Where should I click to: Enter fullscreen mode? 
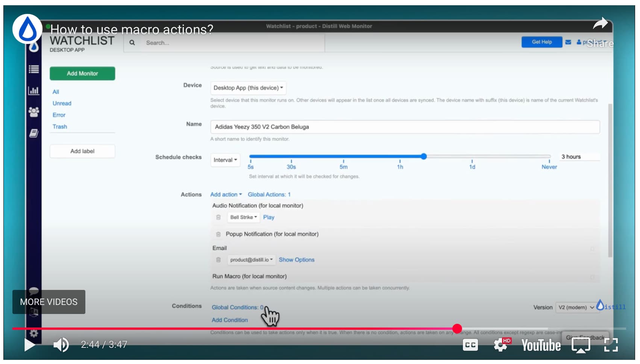[611, 345]
